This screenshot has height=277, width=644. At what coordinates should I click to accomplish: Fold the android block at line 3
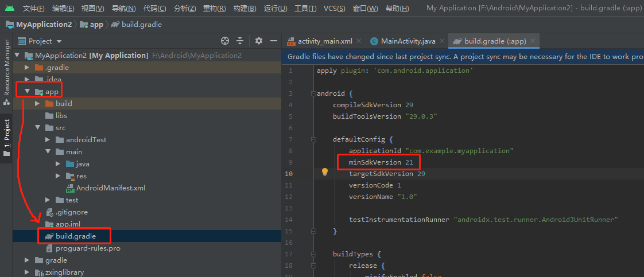click(x=313, y=93)
